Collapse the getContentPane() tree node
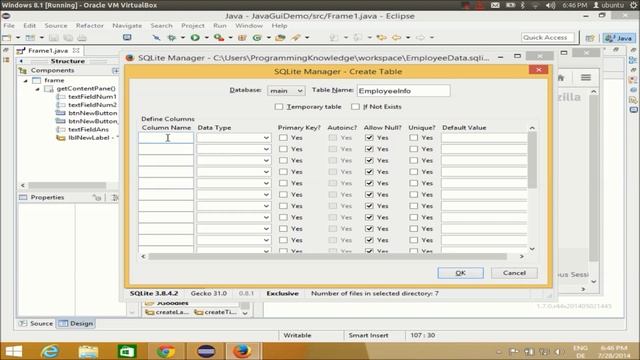The image size is (640, 360). (x=37, y=89)
